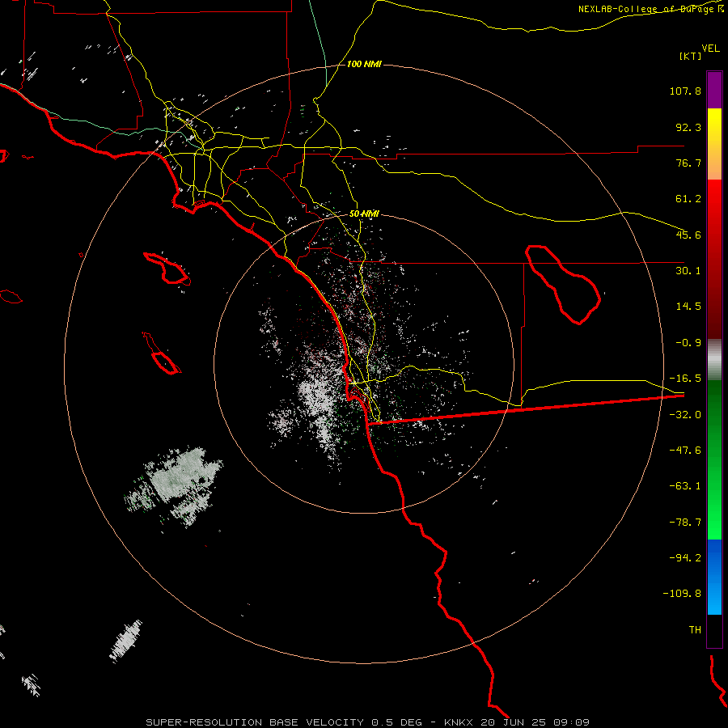The image size is (728, 728).
Task: Click the VEL legend title
Action: click(x=710, y=49)
